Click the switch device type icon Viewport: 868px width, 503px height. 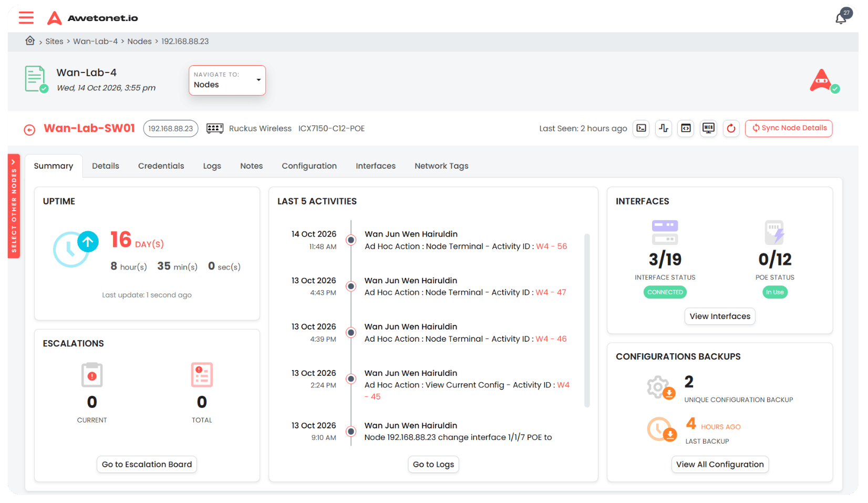pyautogui.click(x=215, y=128)
